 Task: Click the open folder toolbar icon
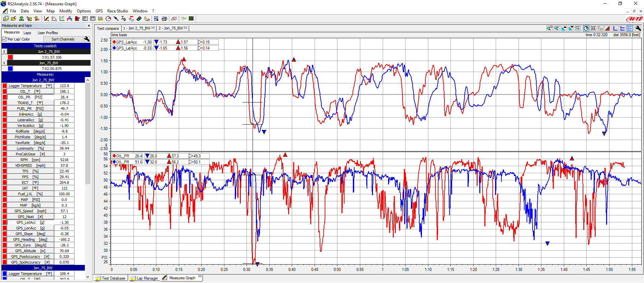pos(14,19)
